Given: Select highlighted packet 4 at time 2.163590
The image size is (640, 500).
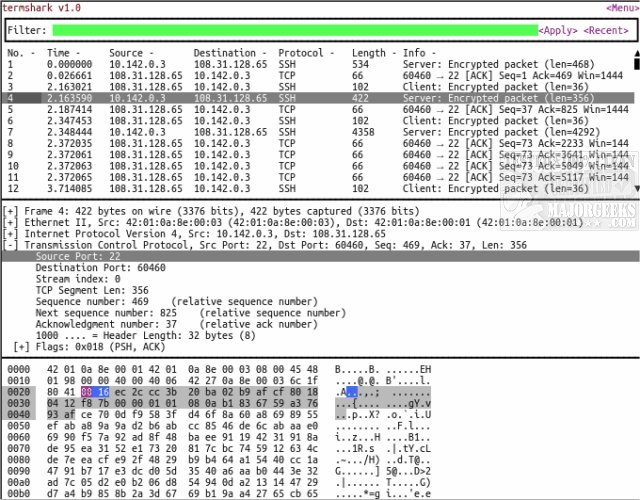Looking at the screenshot, I should tap(318, 98).
